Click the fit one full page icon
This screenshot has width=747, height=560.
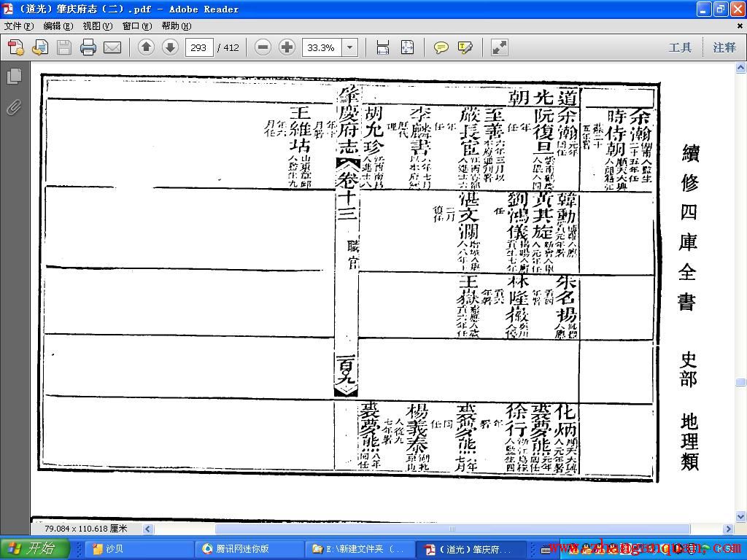[407, 47]
